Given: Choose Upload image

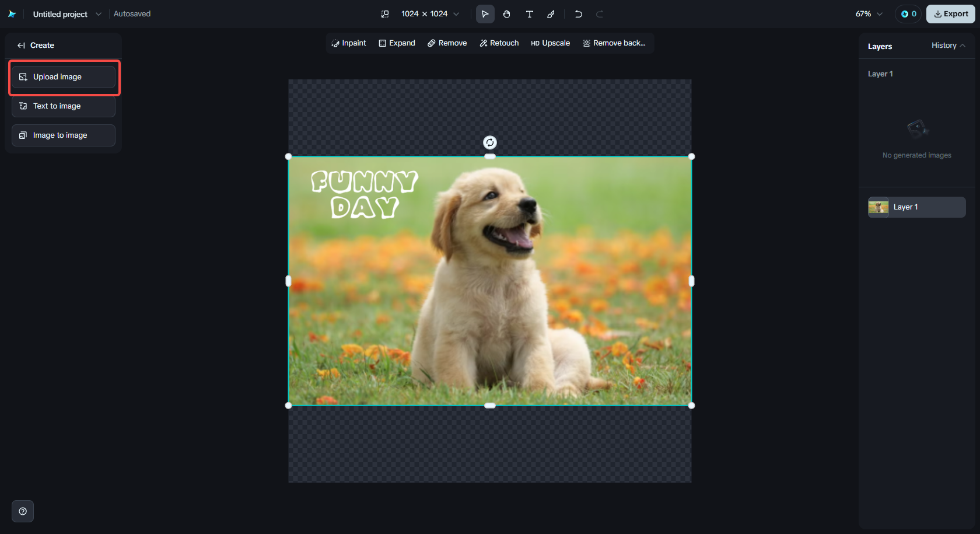Looking at the screenshot, I should [64, 77].
